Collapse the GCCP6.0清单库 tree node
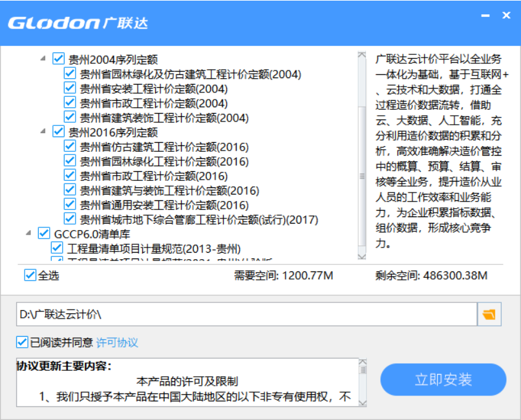This screenshot has height=420, width=521. click(x=28, y=233)
